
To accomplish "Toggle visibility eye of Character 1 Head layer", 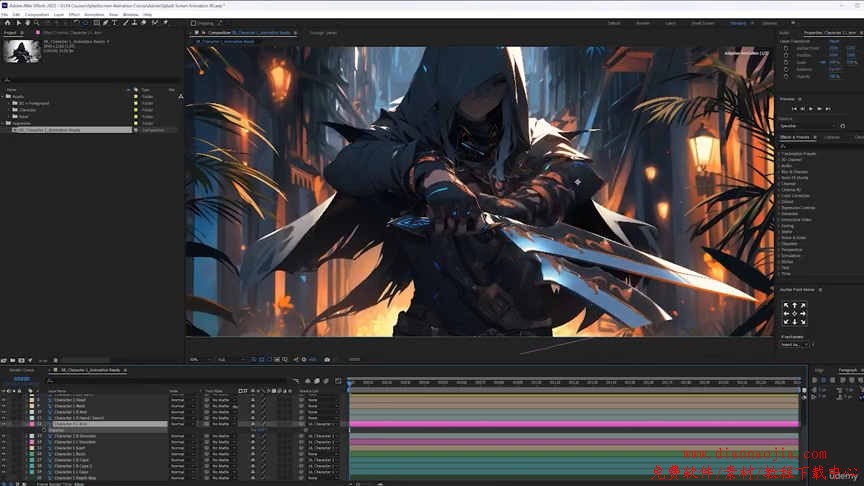I will tap(4, 399).
